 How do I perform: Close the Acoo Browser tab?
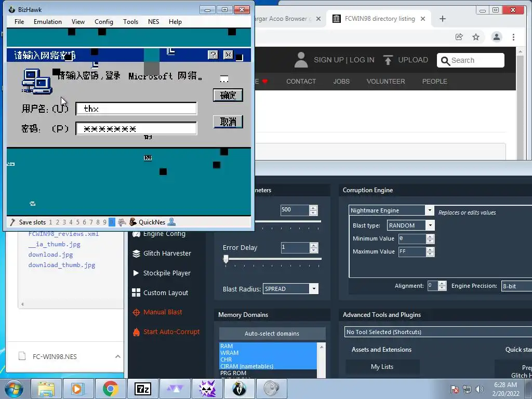point(318,19)
